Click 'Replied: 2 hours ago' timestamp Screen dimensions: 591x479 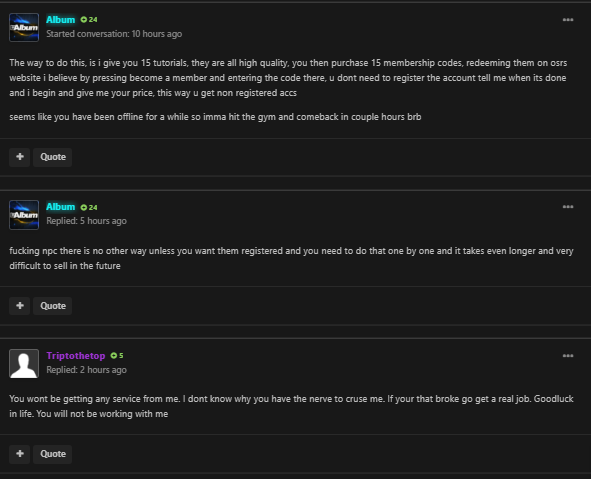click(86, 370)
